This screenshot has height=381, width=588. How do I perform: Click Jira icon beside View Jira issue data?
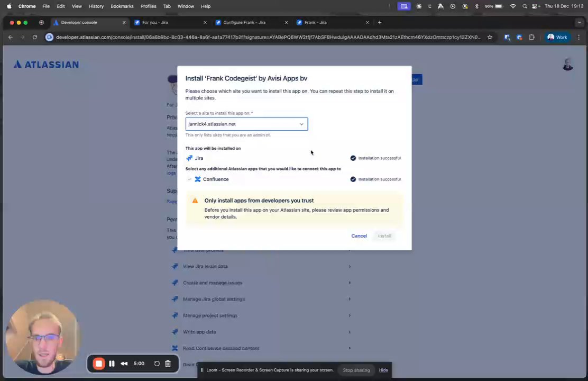174,267
